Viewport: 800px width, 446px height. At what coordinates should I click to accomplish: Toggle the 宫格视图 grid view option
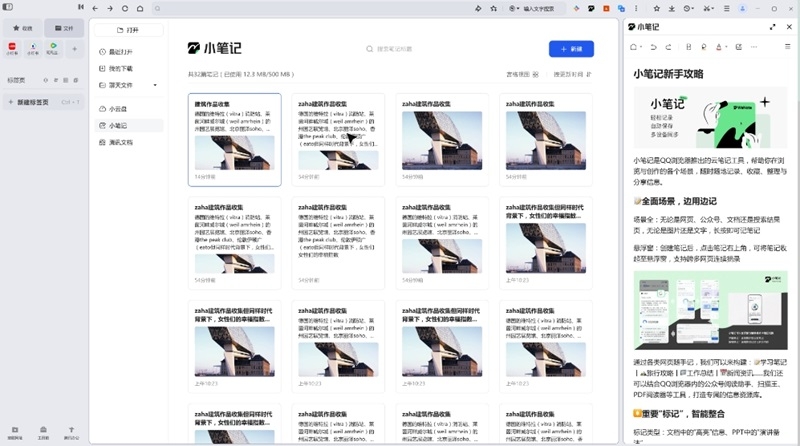point(522,75)
